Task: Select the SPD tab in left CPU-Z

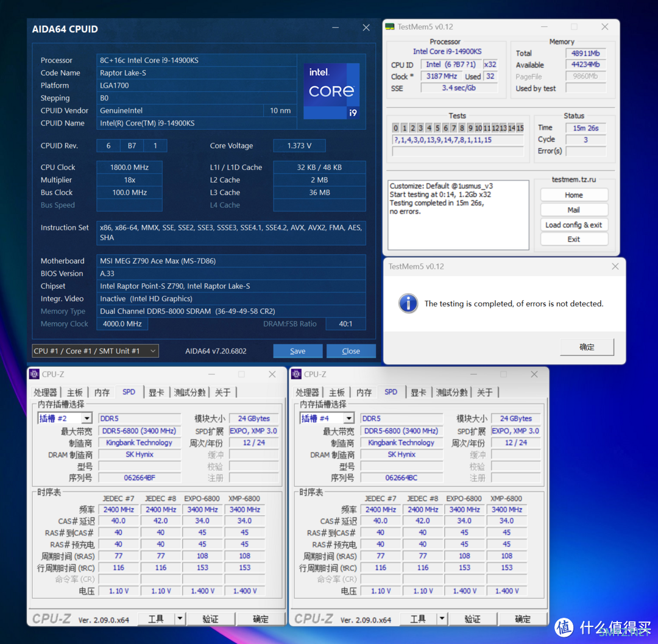Action: 129,392
